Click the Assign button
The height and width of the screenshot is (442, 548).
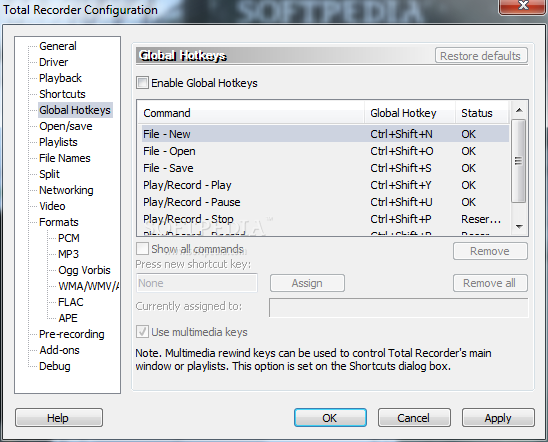click(x=307, y=283)
